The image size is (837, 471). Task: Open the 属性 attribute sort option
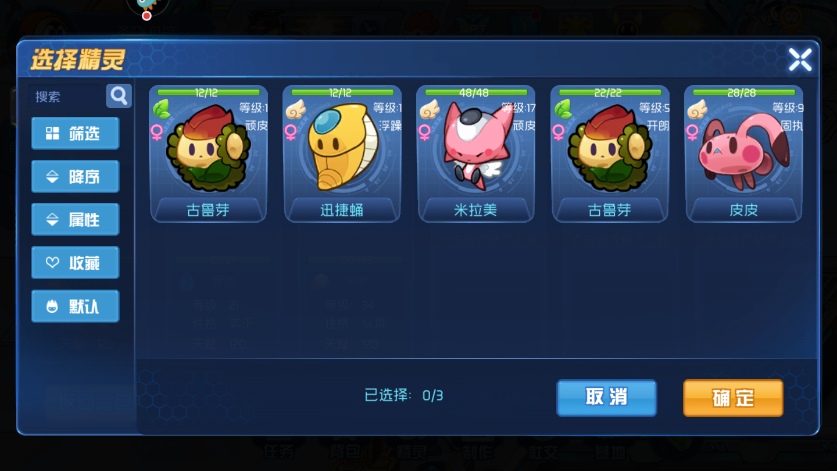[75, 219]
